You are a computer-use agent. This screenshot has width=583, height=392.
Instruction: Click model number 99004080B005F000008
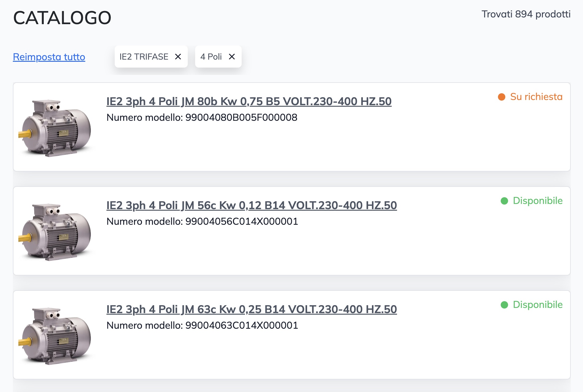click(241, 117)
